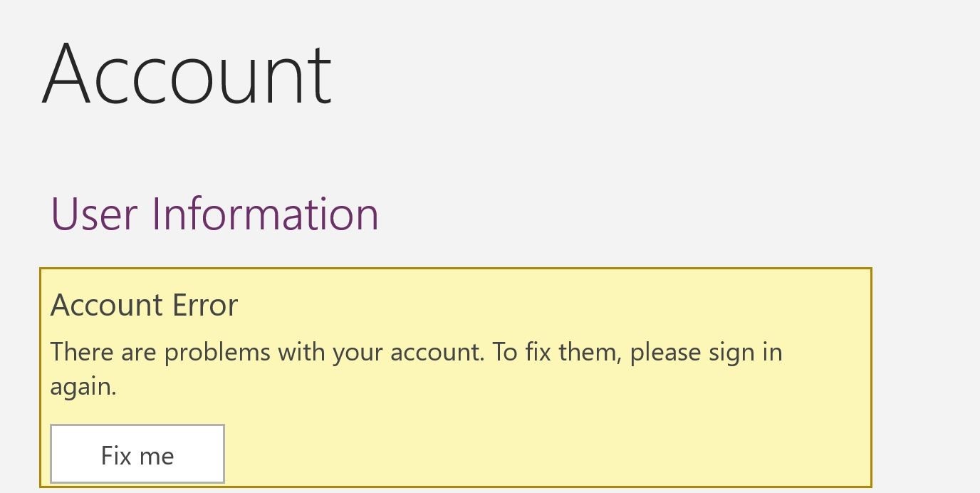Select the purple User Information section title
Image resolution: width=980 pixels, height=493 pixels.
pyautogui.click(x=214, y=214)
